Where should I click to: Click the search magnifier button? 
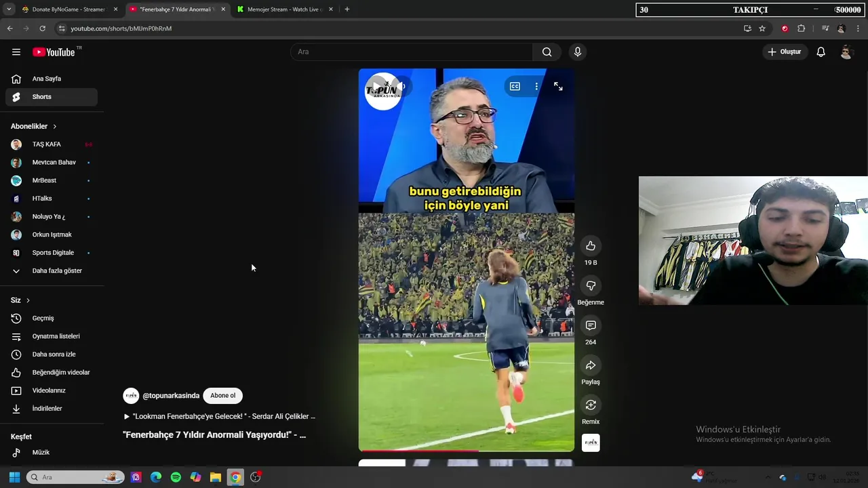click(547, 52)
